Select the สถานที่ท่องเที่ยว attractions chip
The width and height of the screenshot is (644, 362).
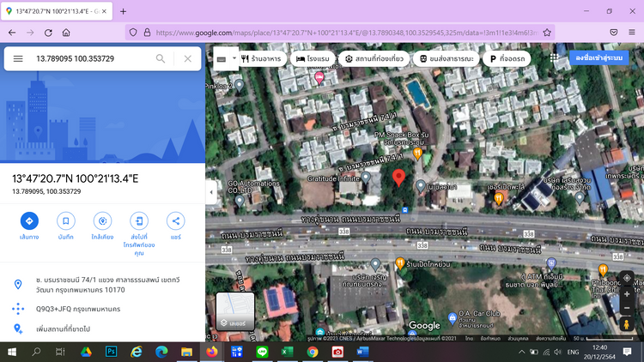[374, 58]
